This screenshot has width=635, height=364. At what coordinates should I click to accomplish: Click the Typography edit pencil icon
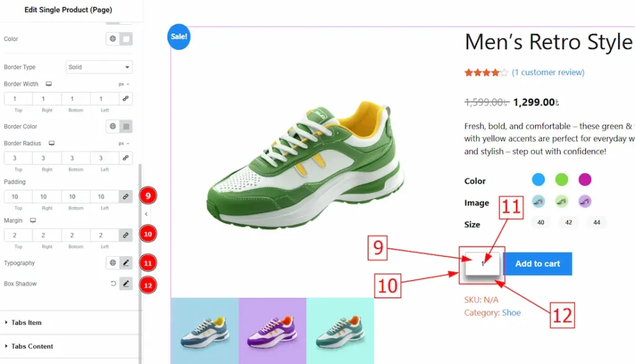click(x=126, y=263)
